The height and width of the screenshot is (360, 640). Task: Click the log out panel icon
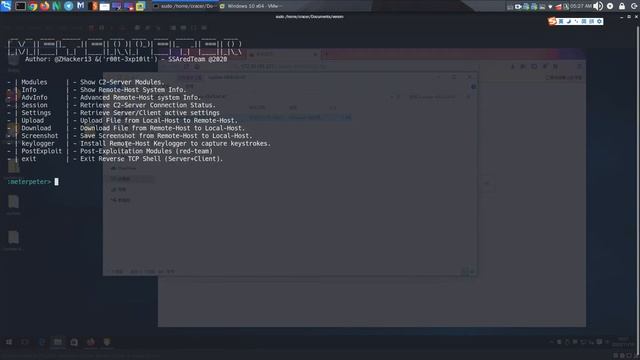click(634, 6)
